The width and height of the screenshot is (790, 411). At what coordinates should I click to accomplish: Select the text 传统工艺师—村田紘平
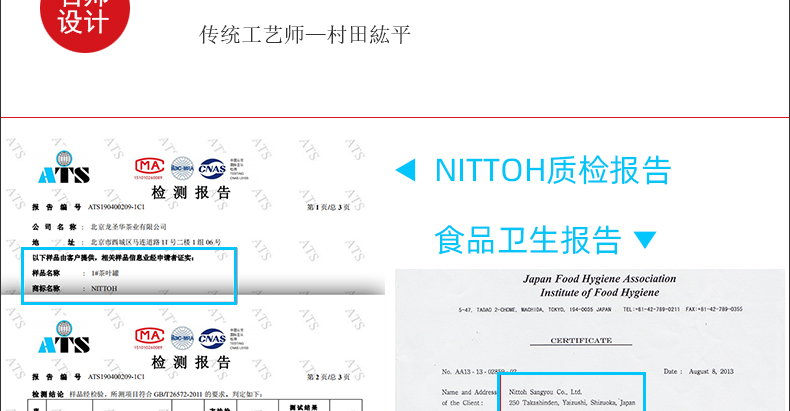pyautogui.click(x=305, y=35)
